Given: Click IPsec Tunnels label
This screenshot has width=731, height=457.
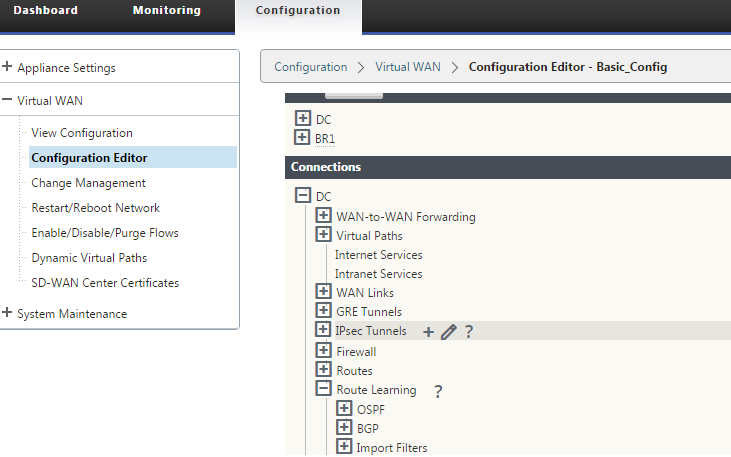Looking at the screenshot, I should pyautogui.click(x=371, y=331).
